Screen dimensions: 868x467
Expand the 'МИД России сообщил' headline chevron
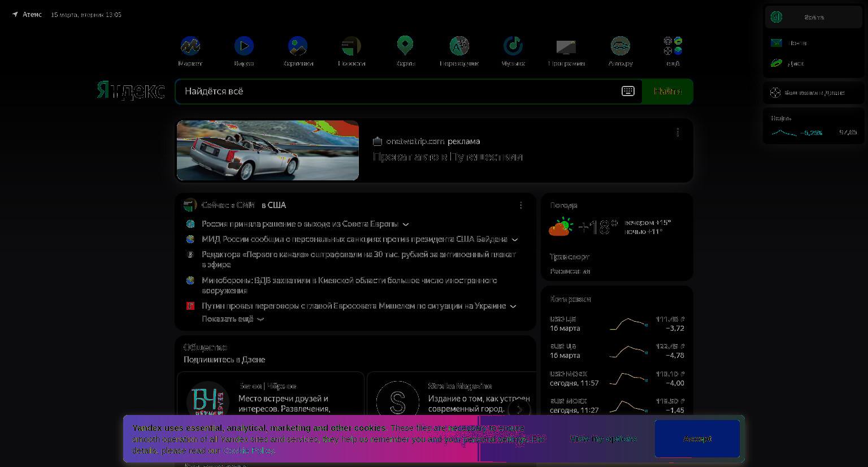coord(515,240)
